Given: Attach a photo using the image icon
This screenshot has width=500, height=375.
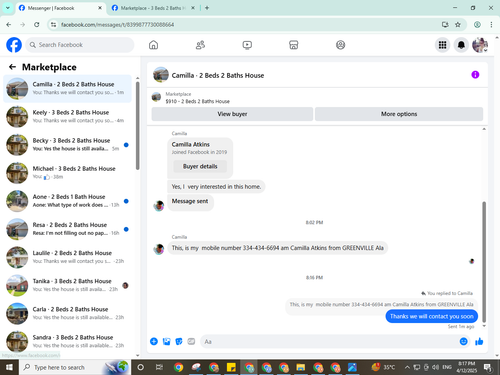Looking at the screenshot, I should (x=166, y=341).
